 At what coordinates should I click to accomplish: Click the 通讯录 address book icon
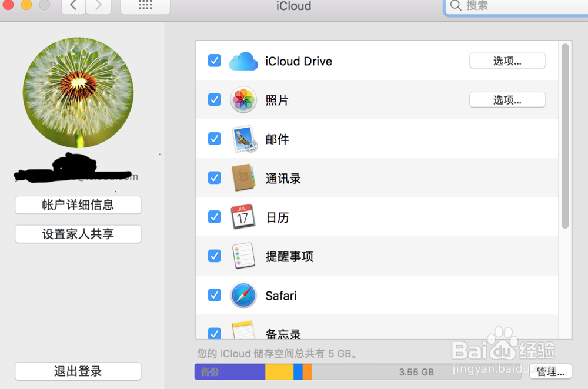pyautogui.click(x=243, y=178)
